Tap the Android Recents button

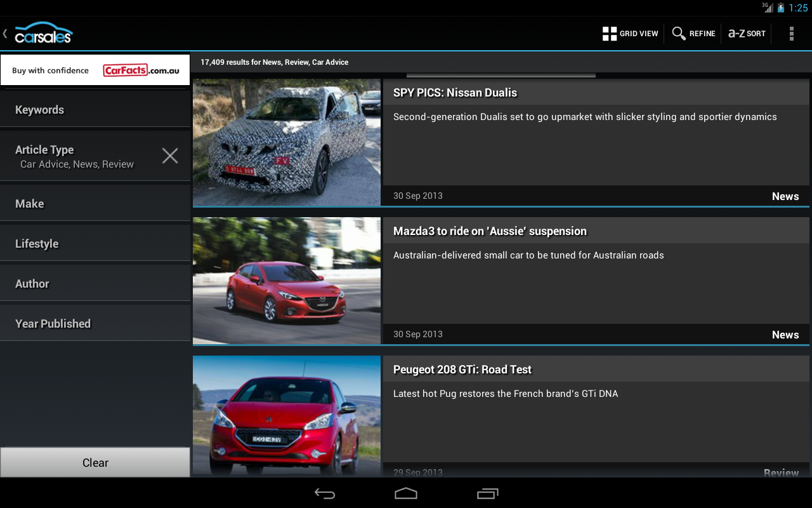(x=487, y=493)
